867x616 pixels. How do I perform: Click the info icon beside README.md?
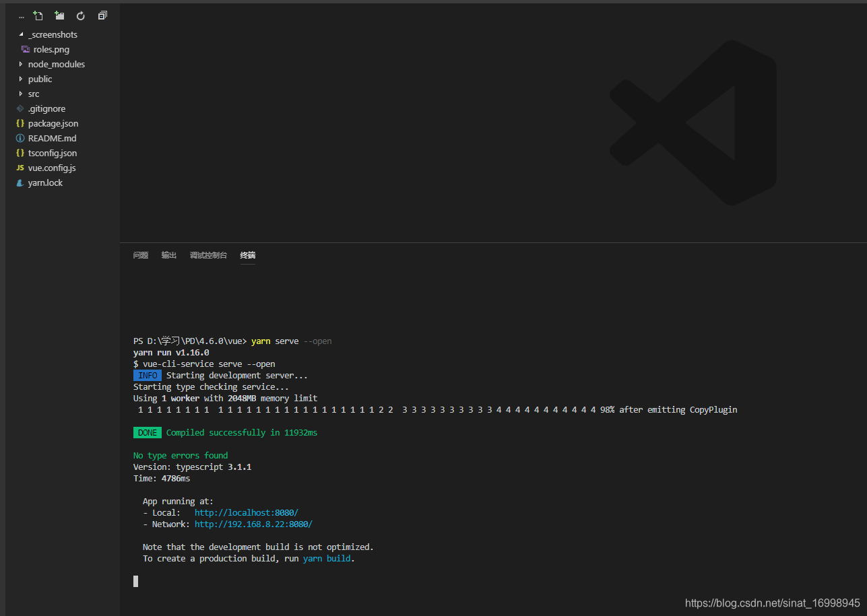point(20,138)
